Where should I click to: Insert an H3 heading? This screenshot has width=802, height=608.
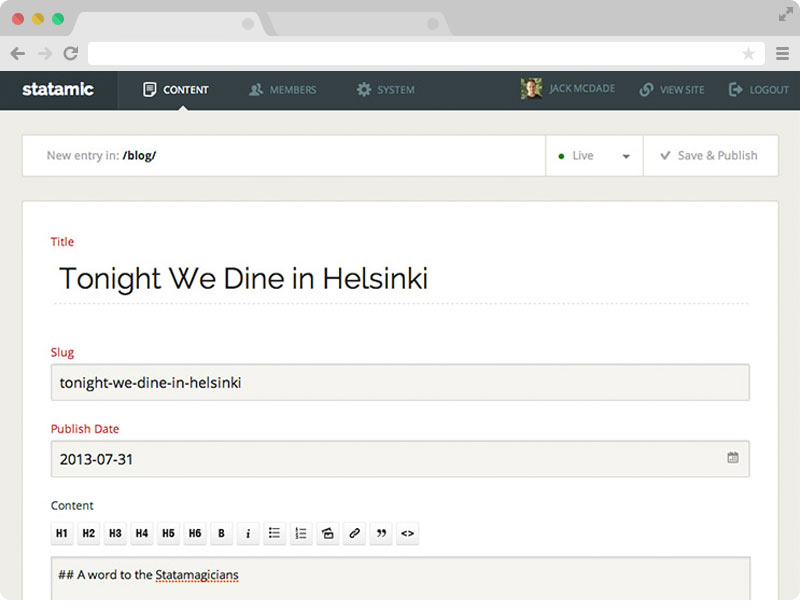coord(115,533)
